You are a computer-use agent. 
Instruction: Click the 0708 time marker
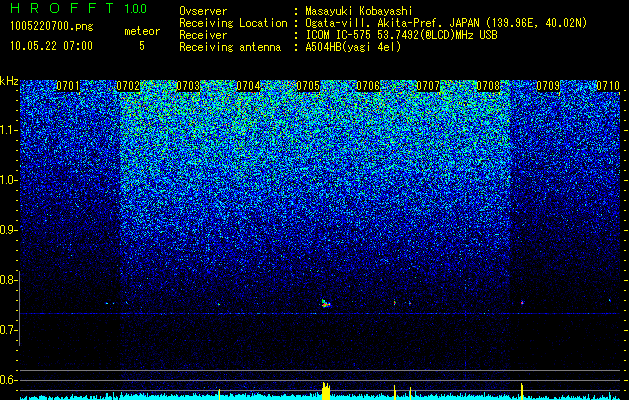[x=488, y=86]
